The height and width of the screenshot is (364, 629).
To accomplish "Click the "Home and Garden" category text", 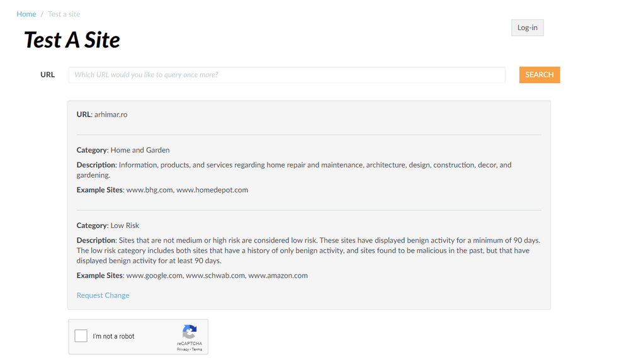I will [140, 151].
